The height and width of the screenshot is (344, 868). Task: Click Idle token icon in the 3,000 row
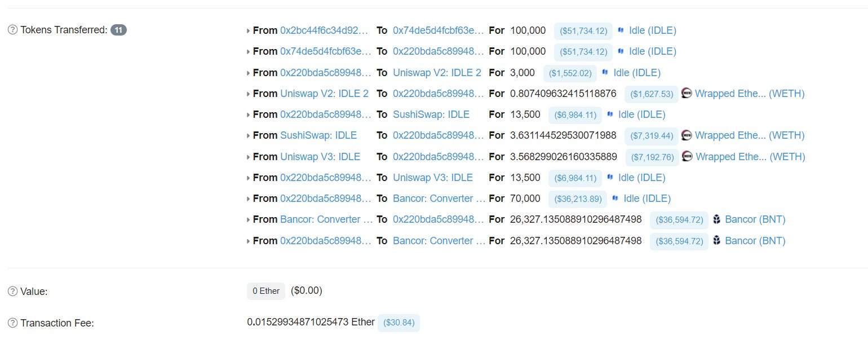(x=605, y=73)
